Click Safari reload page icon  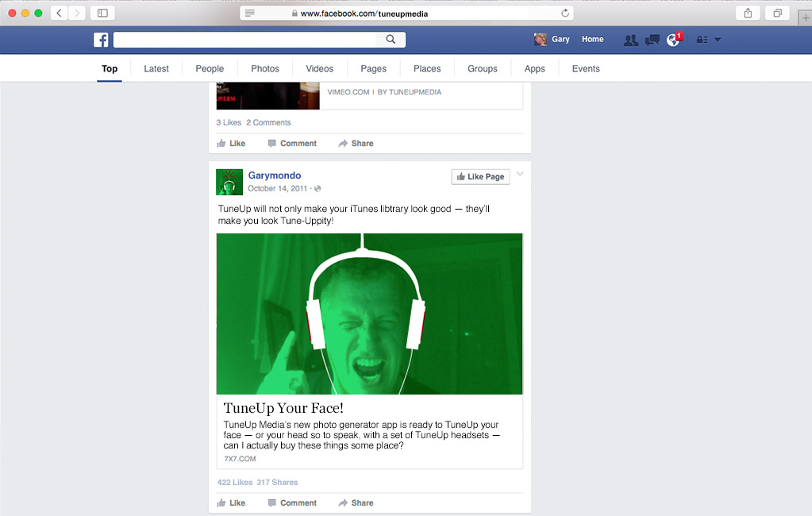[565, 13]
